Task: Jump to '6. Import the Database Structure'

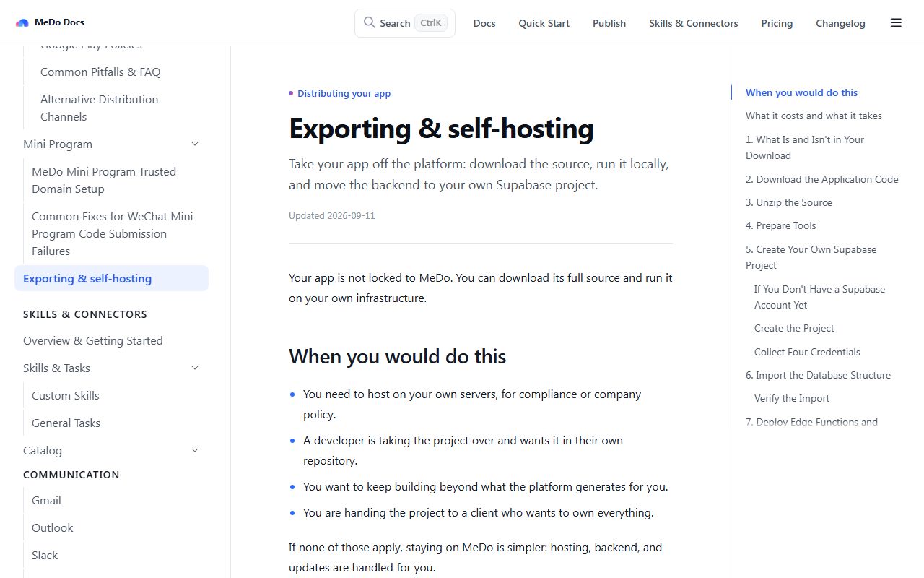Action: [x=818, y=375]
